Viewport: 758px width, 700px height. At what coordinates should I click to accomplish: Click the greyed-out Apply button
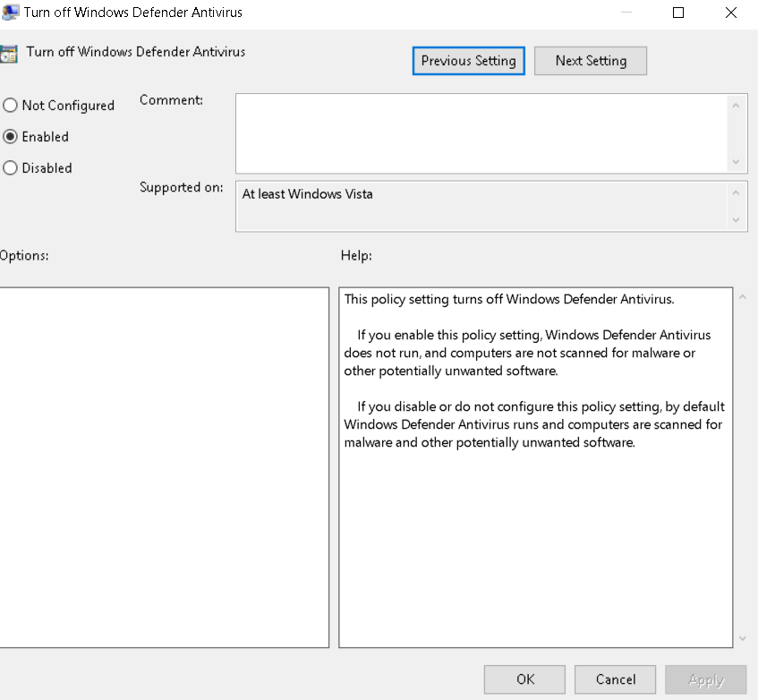tap(706, 679)
